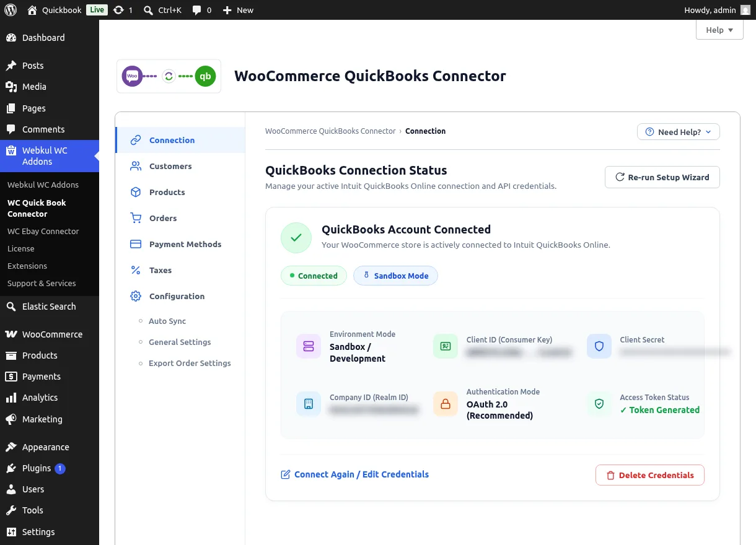This screenshot has width=756, height=545.
Task: Click Delete Credentials button
Action: [650, 475]
